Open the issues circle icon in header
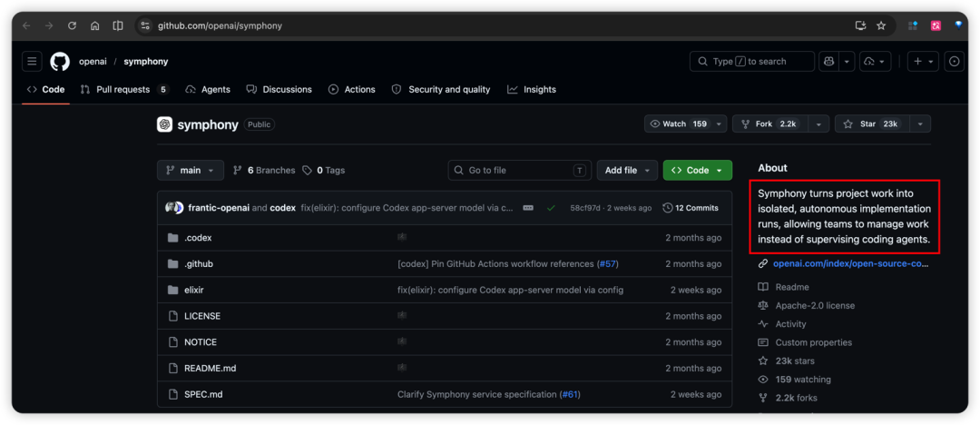 954,62
